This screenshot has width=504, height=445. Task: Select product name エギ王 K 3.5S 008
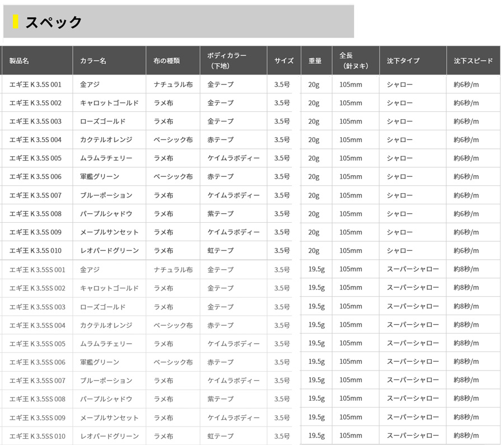(35, 214)
